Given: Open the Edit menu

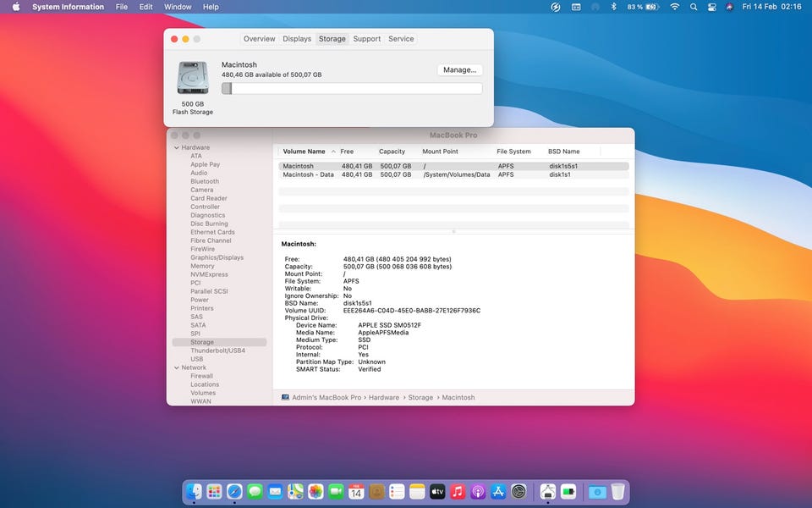Looking at the screenshot, I should (146, 7).
